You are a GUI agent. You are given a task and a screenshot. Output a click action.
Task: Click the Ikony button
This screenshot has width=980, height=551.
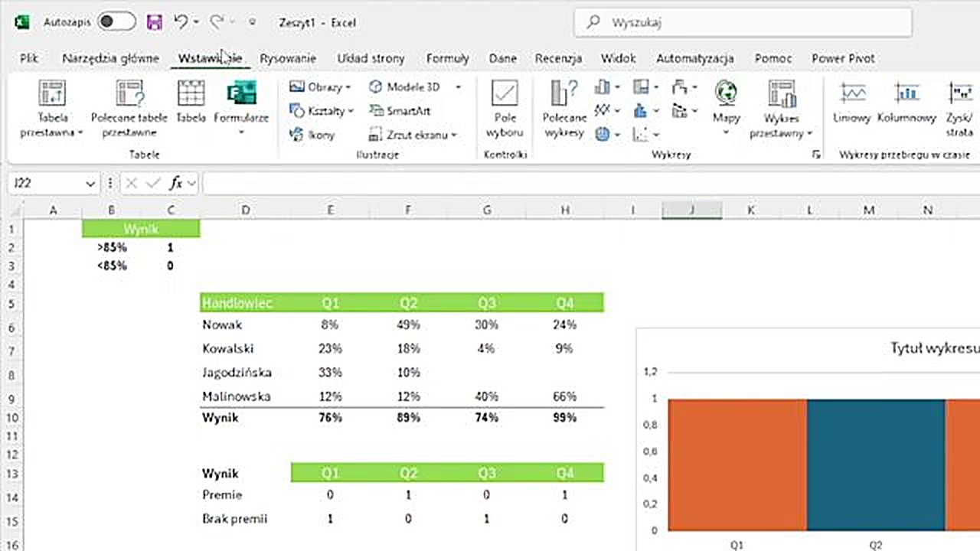click(313, 135)
